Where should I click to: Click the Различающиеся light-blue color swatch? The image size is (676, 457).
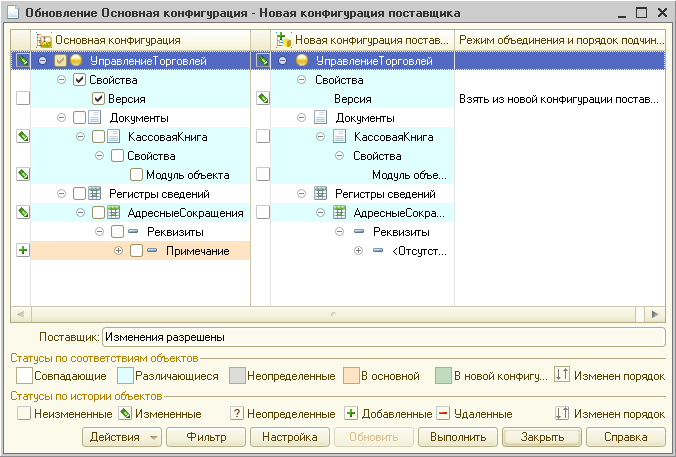125,376
